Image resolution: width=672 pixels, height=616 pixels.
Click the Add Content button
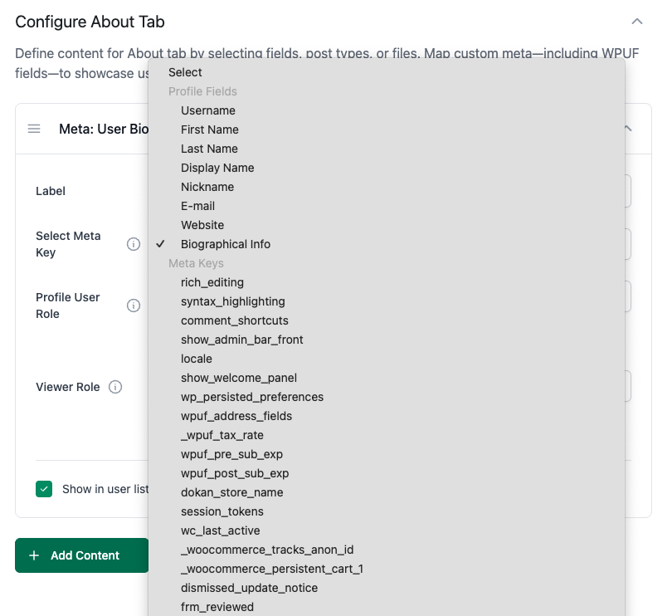tap(82, 555)
